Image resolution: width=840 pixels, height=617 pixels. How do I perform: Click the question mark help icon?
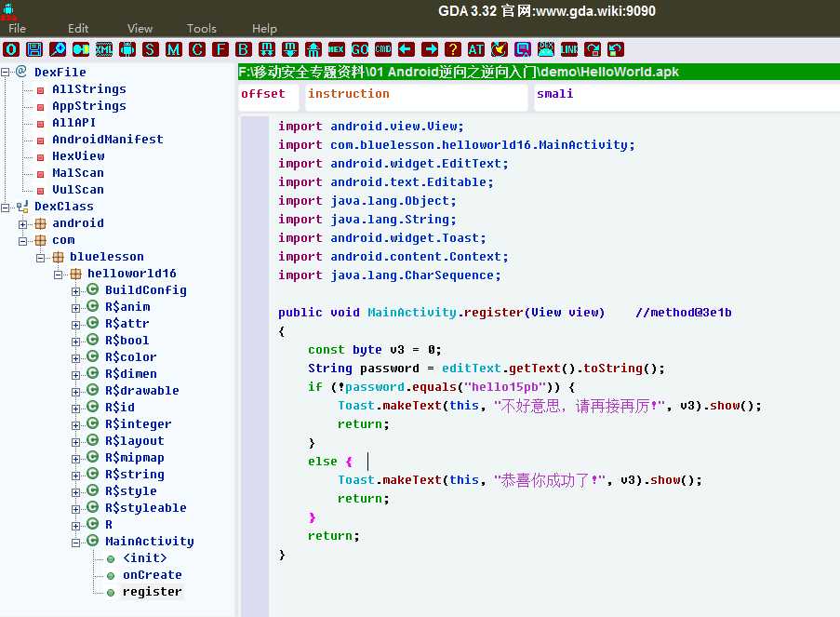(453, 50)
